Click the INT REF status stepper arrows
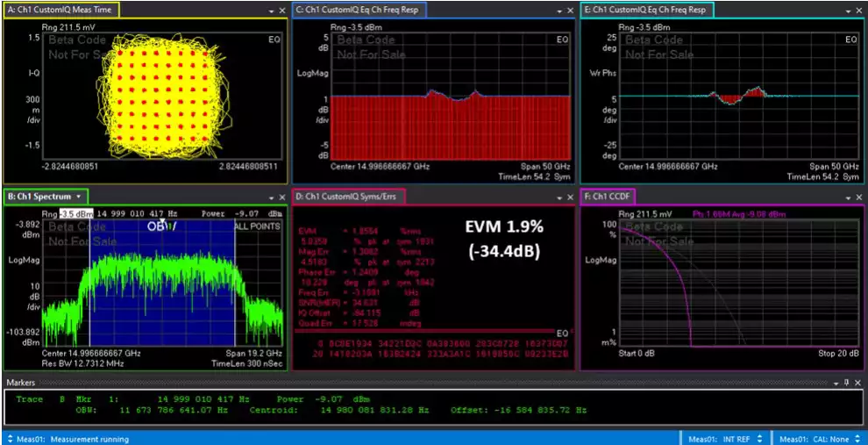 (x=759, y=439)
